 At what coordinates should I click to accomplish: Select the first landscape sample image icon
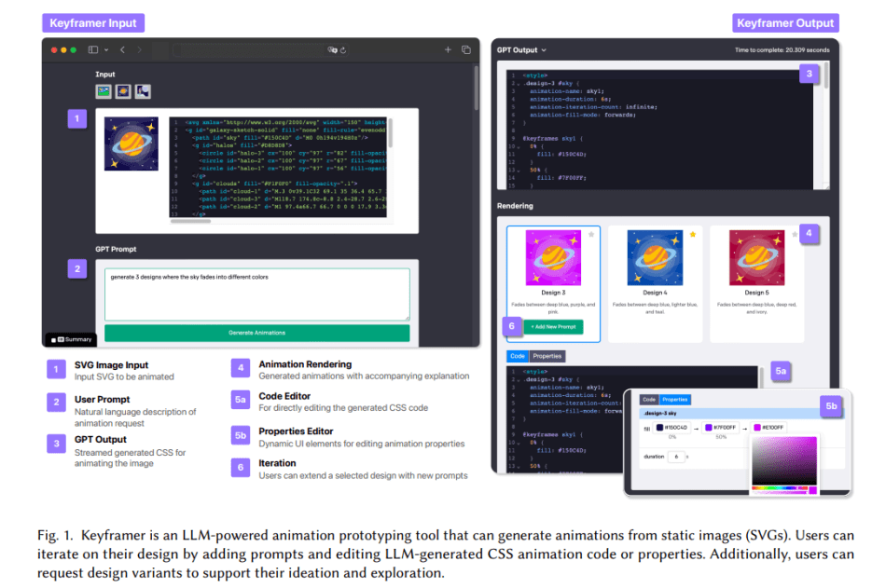click(x=104, y=91)
